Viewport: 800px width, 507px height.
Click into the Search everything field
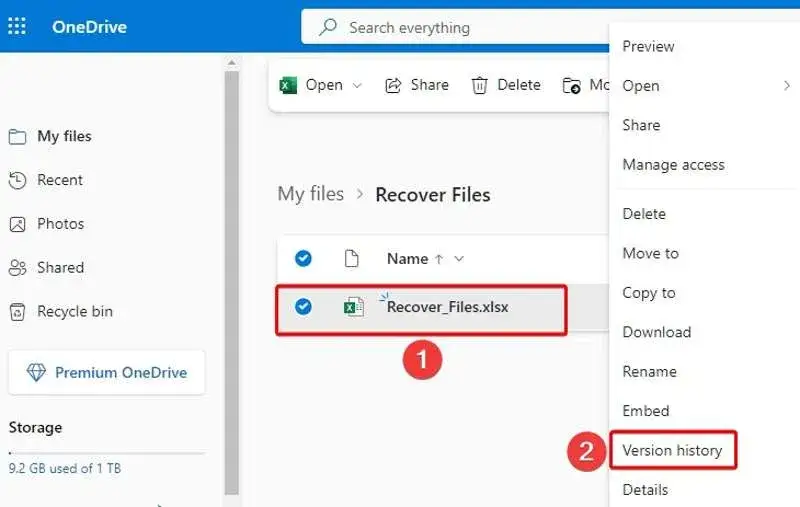[454, 27]
